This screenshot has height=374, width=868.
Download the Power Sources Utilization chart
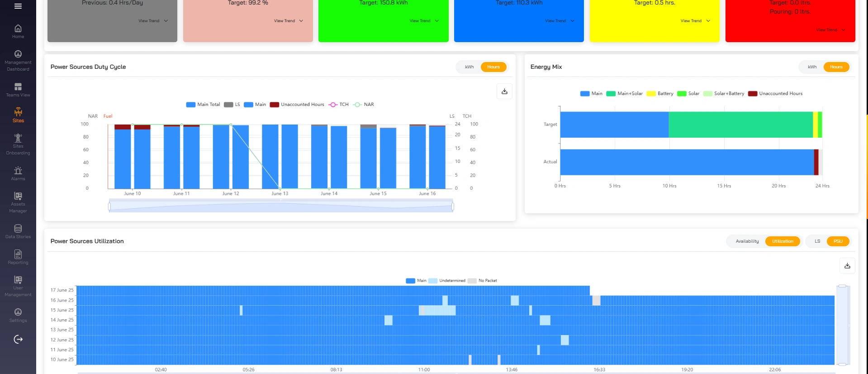[847, 266]
